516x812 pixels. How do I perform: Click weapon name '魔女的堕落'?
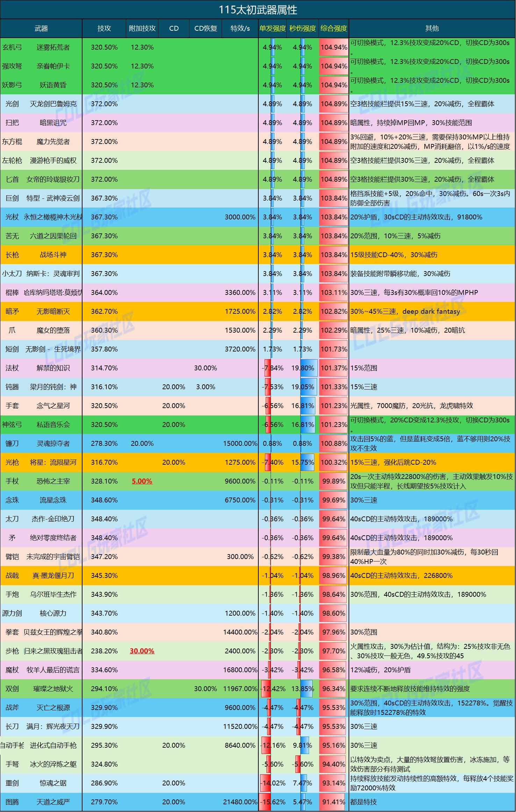53,330
